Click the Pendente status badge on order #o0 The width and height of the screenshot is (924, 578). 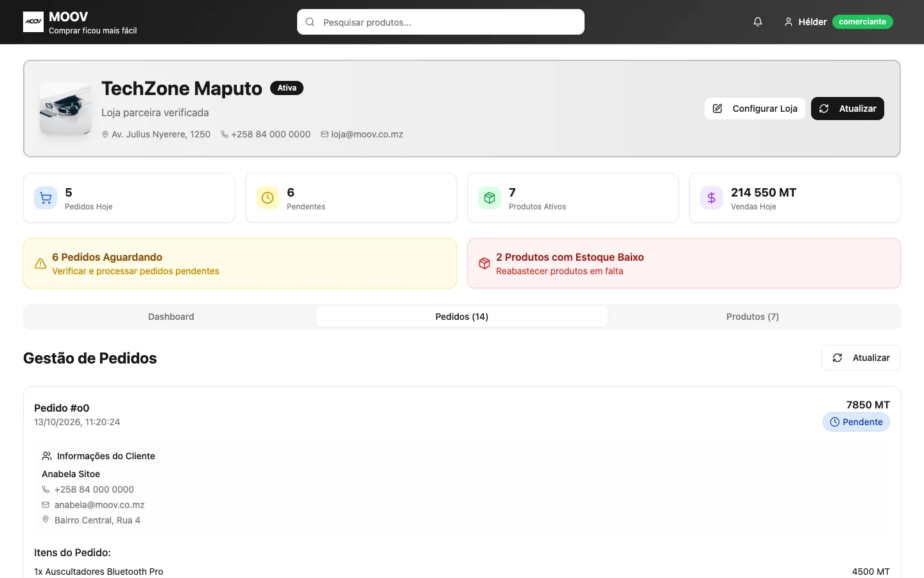click(856, 422)
